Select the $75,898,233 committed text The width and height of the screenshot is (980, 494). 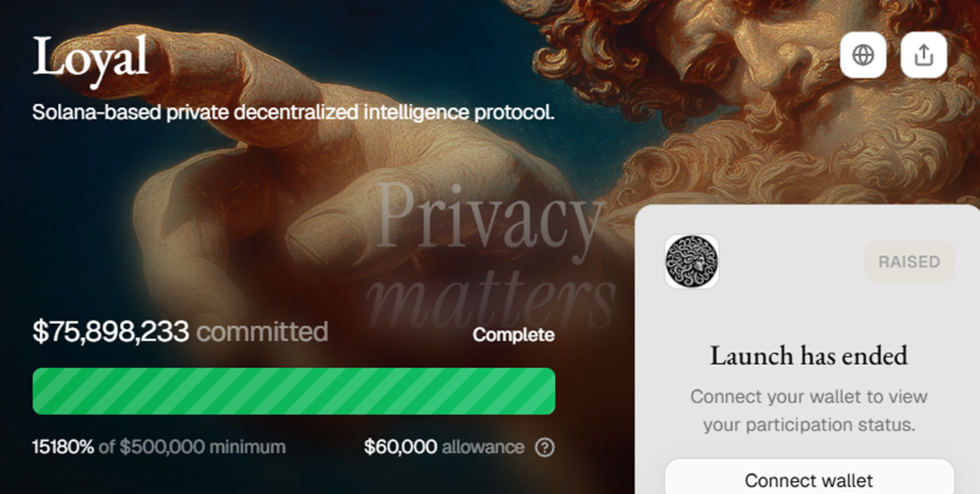tap(181, 332)
